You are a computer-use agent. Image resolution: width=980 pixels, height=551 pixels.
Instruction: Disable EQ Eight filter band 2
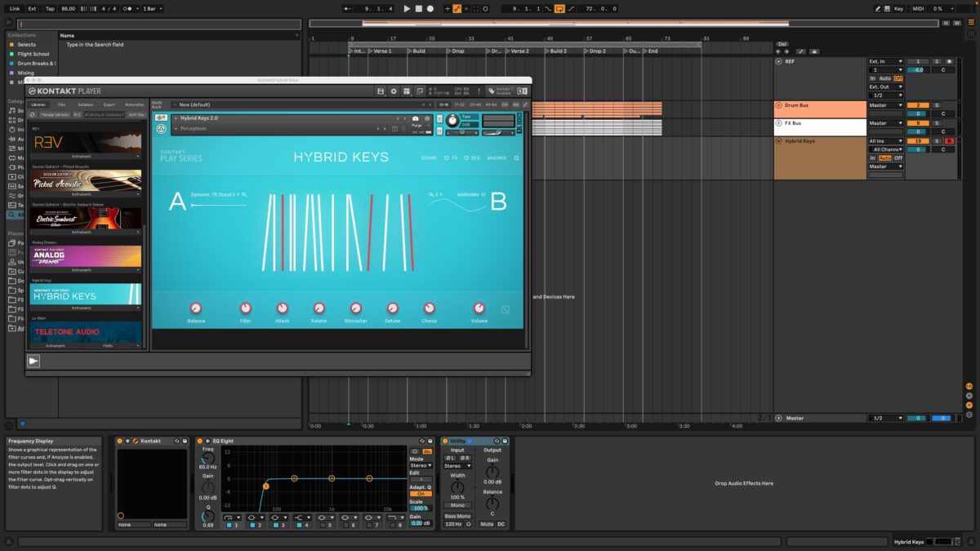coord(251,525)
